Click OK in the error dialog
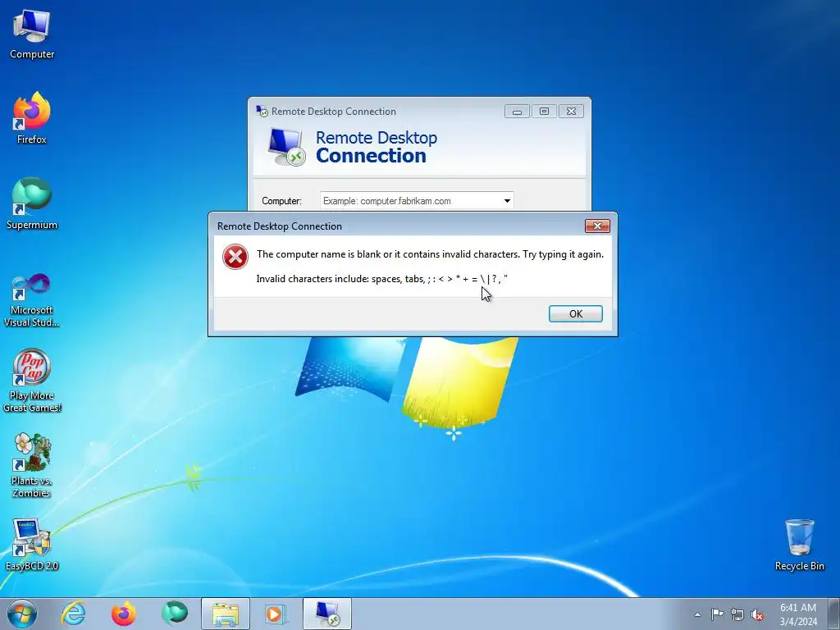The height and width of the screenshot is (630, 840). click(x=575, y=314)
